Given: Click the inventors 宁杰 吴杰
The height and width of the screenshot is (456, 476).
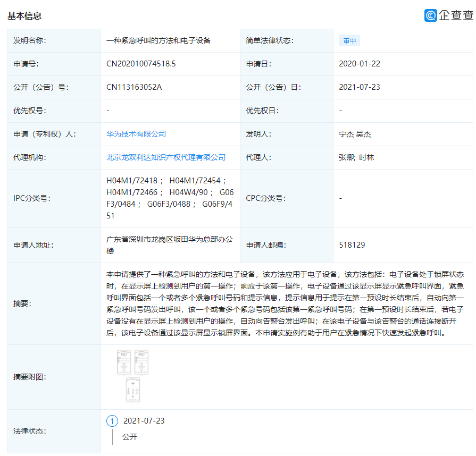Looking at the screenshot, I should coord(355,134).
